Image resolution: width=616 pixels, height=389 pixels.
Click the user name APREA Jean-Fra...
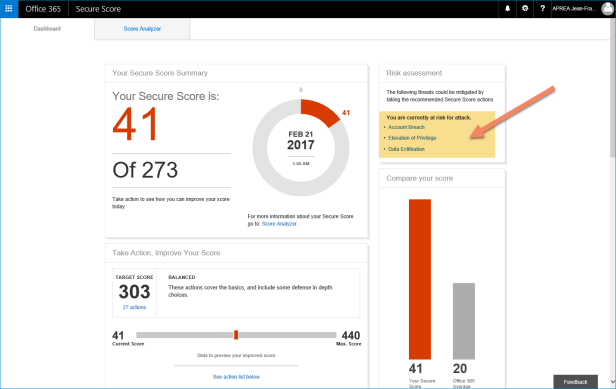coord(573,9)
